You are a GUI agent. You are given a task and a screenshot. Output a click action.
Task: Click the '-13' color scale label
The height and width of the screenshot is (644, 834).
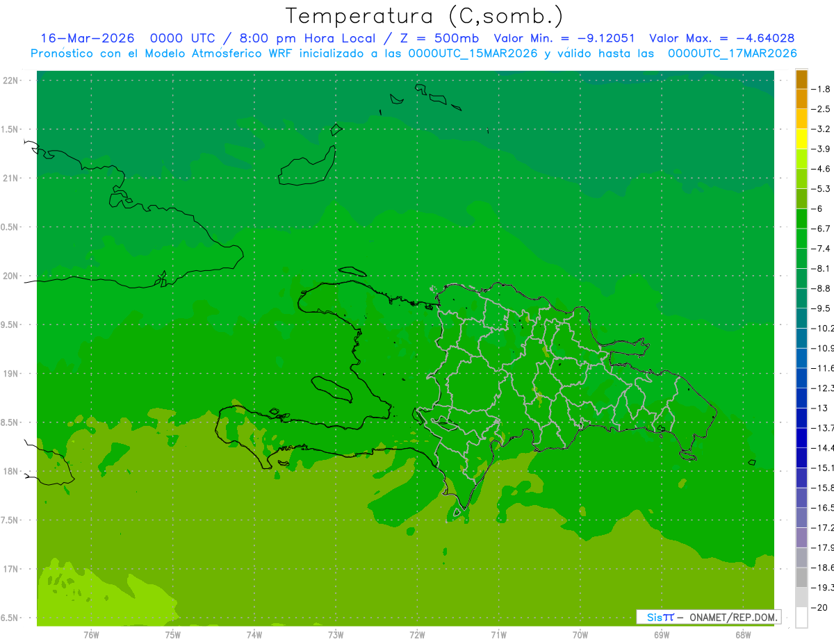pos(820,408)
